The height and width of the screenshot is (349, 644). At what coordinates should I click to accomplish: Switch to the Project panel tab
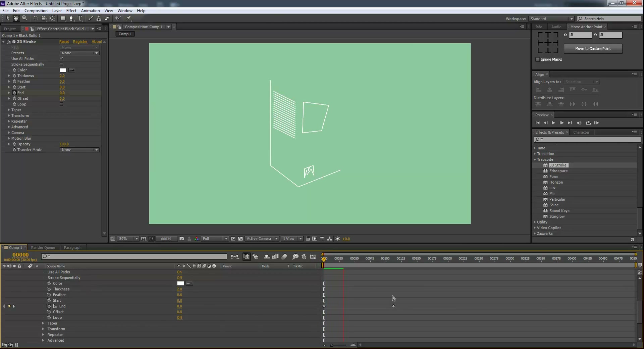pos(10,29)
